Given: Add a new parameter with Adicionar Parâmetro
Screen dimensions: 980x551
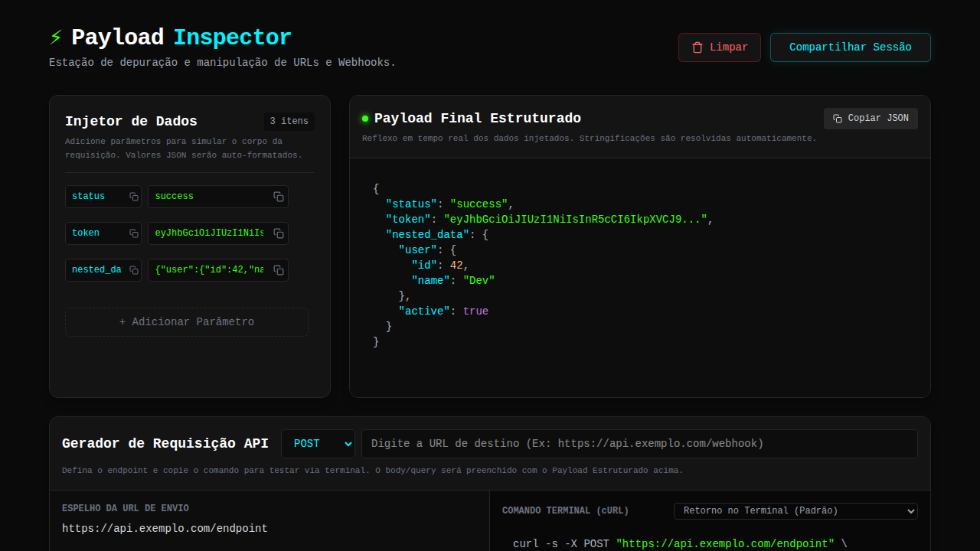Looking at the screenshot, I should 187,322.
